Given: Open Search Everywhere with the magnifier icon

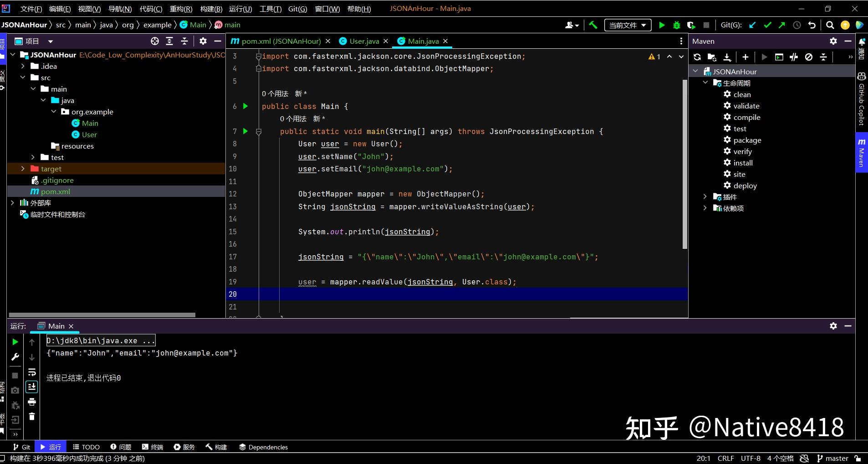Looking at the screenshot, I should [x=830, y=25].
